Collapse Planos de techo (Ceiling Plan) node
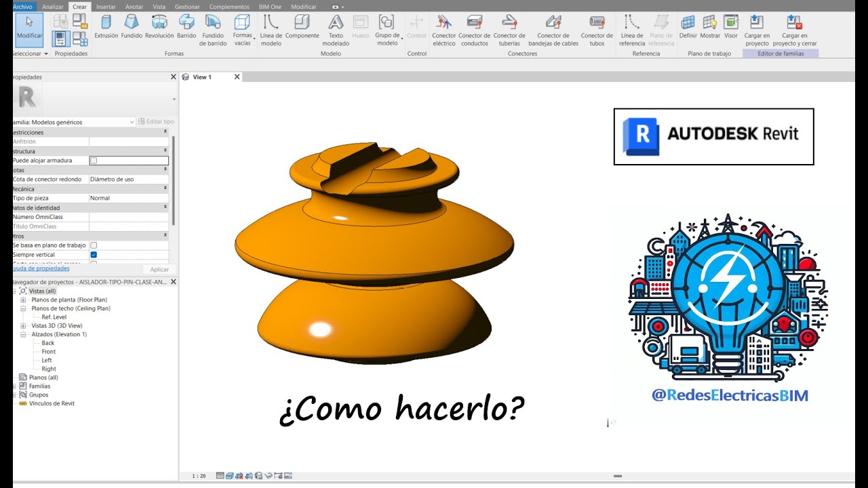 pos(23,308)
